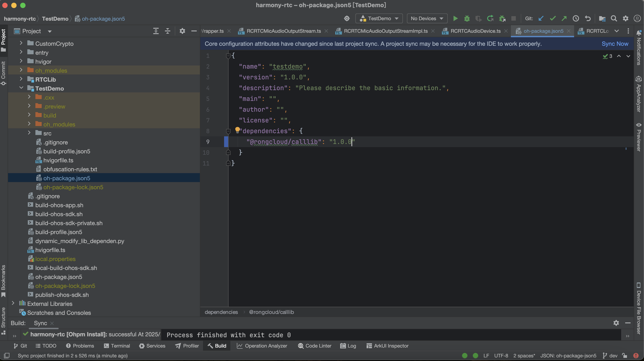Toggle the read-only lock icon in status bar
This screenshot has width=644, height=361.
[625, 355]
